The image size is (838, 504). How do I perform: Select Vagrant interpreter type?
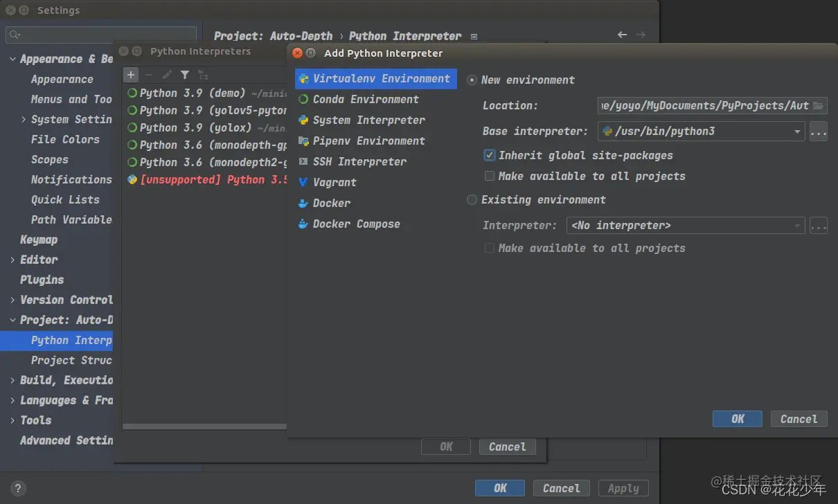point(375,182)
